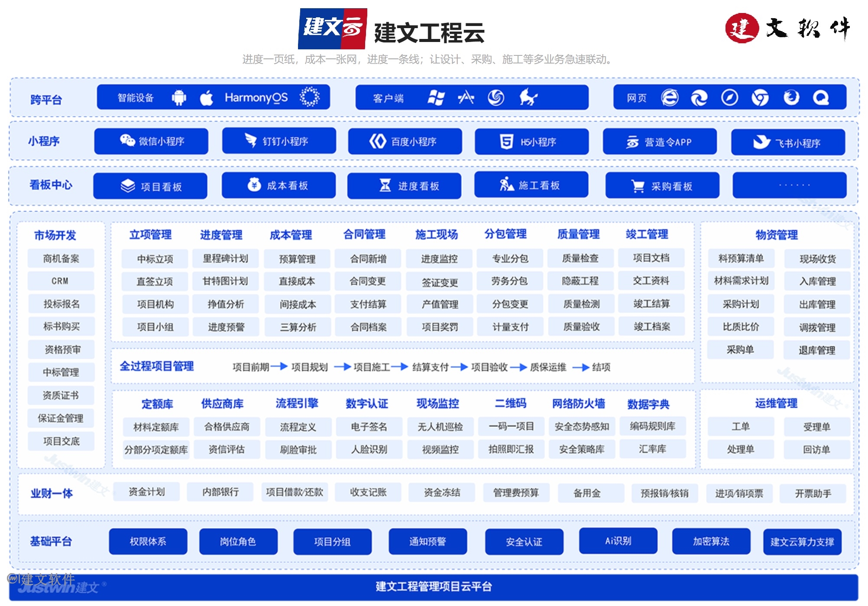Image resolution: width=868 pixels, height=606 pixels.
Task: Open the 成本看板 dashboard button
Action: click(279, 186)
